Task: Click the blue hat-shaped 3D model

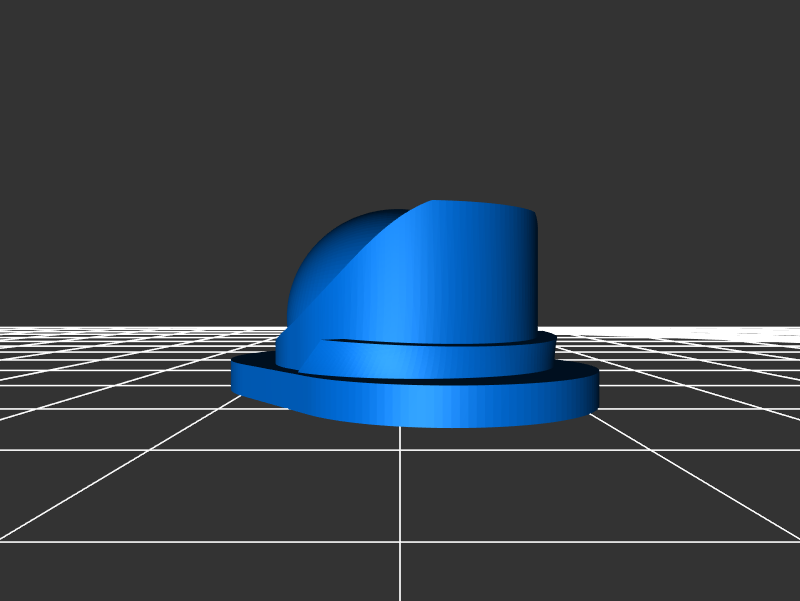Action: click(x=414, y=314)
